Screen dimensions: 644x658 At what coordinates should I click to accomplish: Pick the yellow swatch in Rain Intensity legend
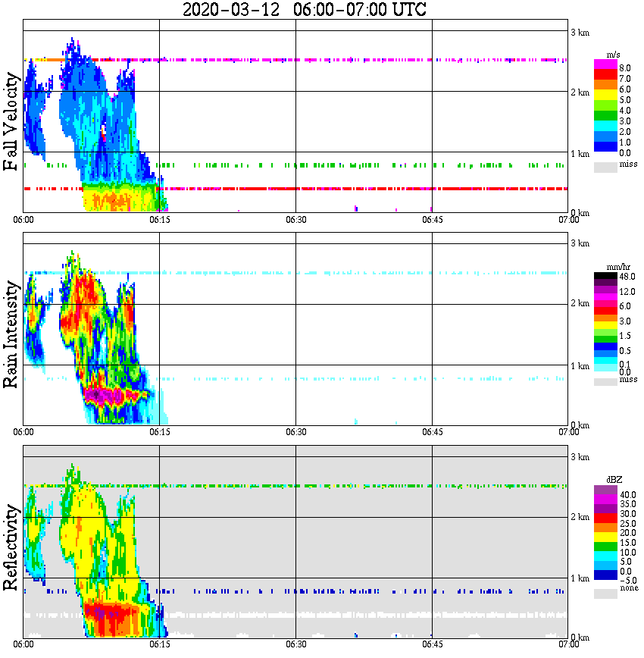(x=605, y=325)
